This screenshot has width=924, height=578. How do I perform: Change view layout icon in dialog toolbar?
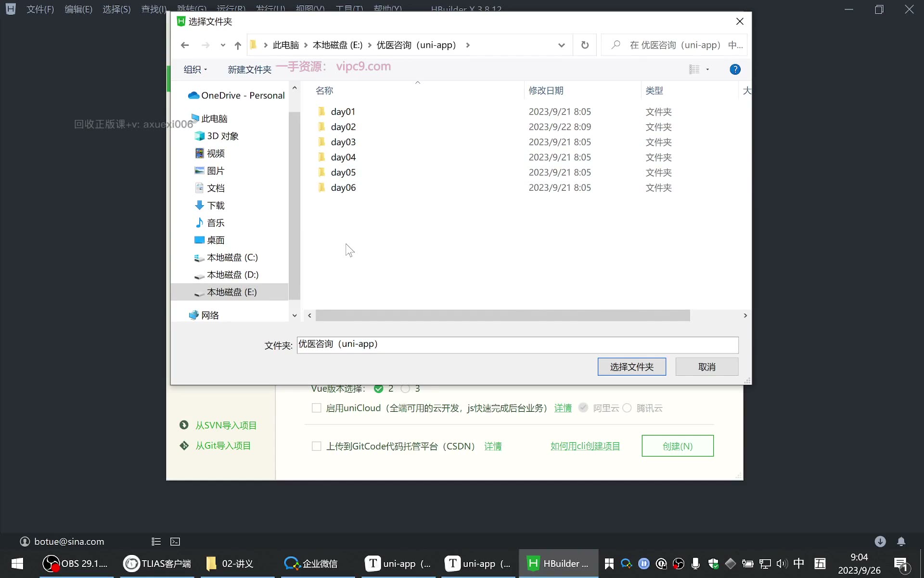point(694,69)
